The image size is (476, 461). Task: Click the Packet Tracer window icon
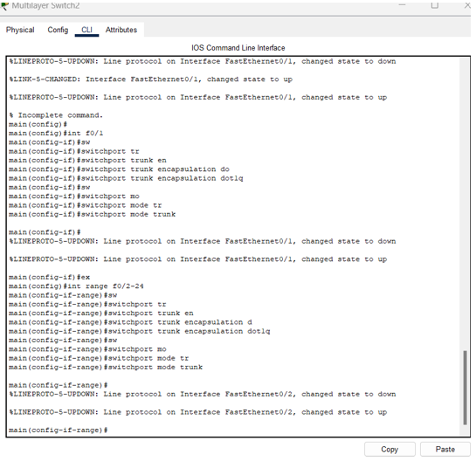point(5,5)
